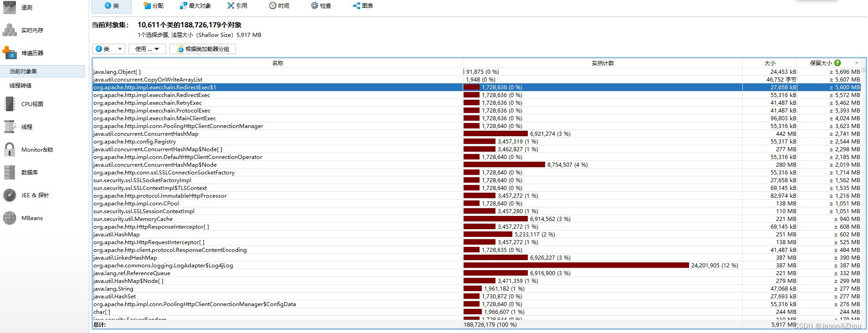
Task: Click the 最大对象 biggest objects tab icon
Action: point(183,5)
